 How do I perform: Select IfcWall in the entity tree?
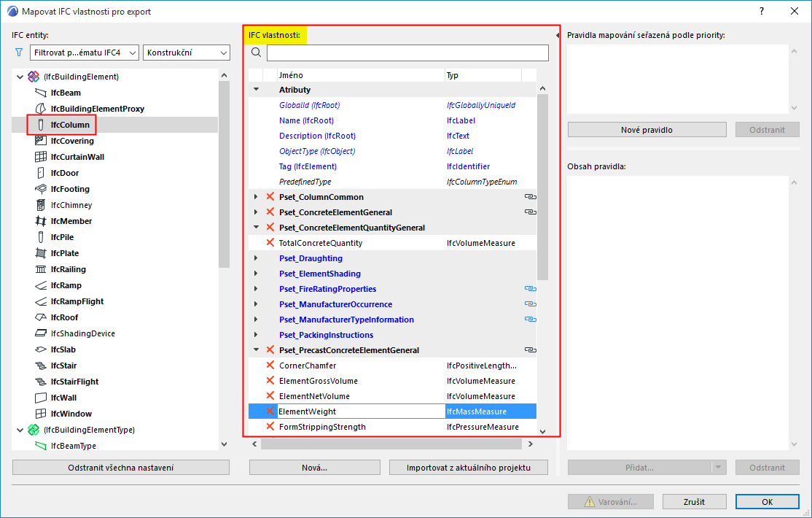(x=63, y=398)
